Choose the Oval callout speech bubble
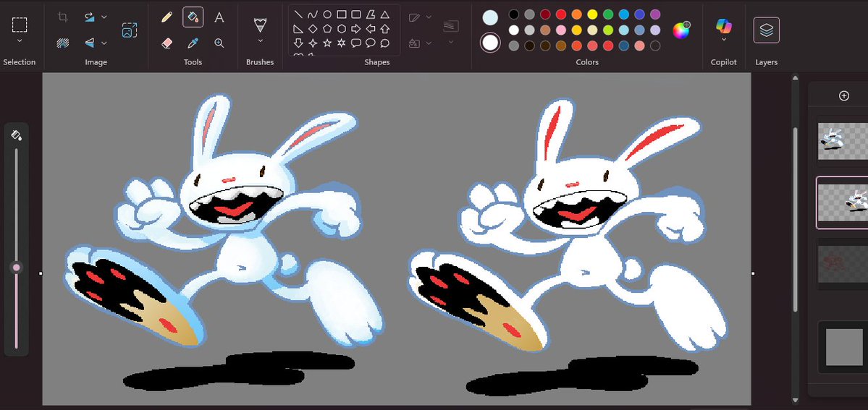868x410 pixels. (x=371, y=43)
